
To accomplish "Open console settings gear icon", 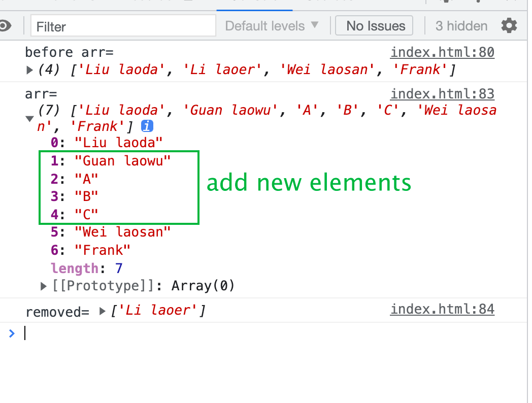I will (x=509, y=26).
